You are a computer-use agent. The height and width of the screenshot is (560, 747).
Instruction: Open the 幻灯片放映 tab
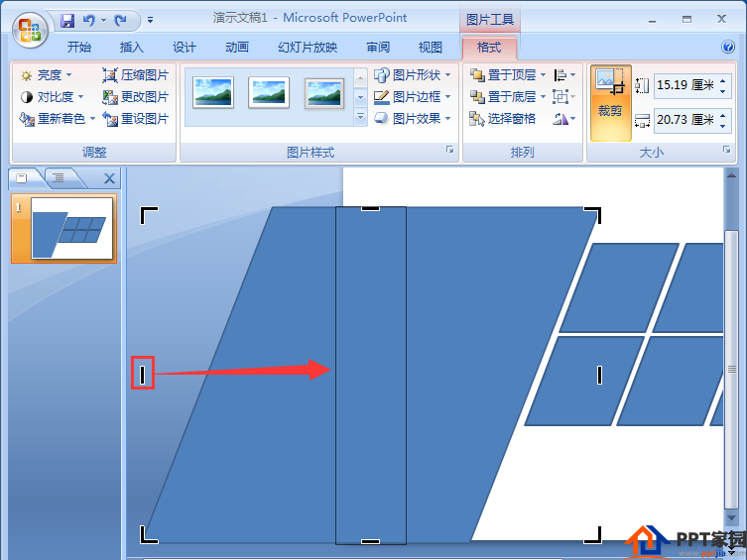(308, 48)
